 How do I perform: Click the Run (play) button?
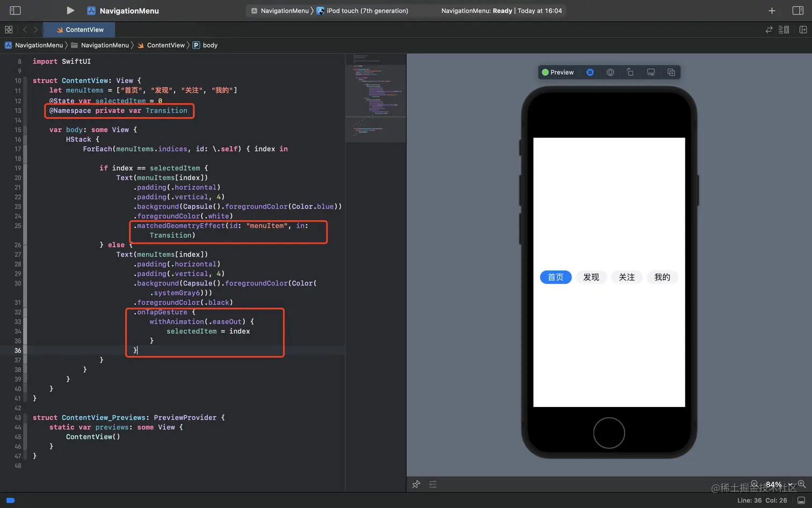pyautogui.click(x=70, y=10)
